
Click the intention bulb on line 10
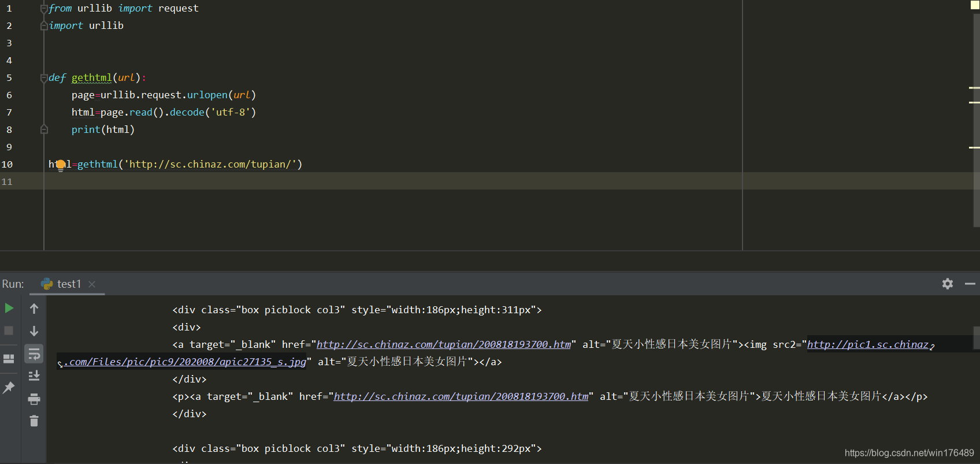(61, 165)
